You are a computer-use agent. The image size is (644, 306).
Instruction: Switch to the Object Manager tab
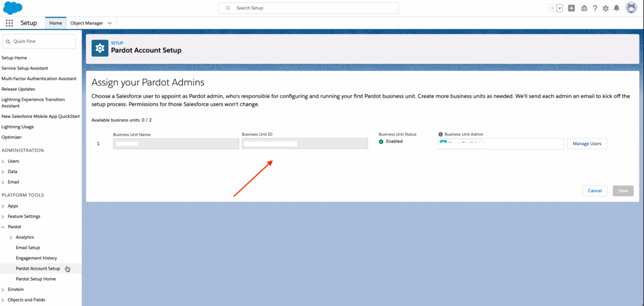pos(87,23)
